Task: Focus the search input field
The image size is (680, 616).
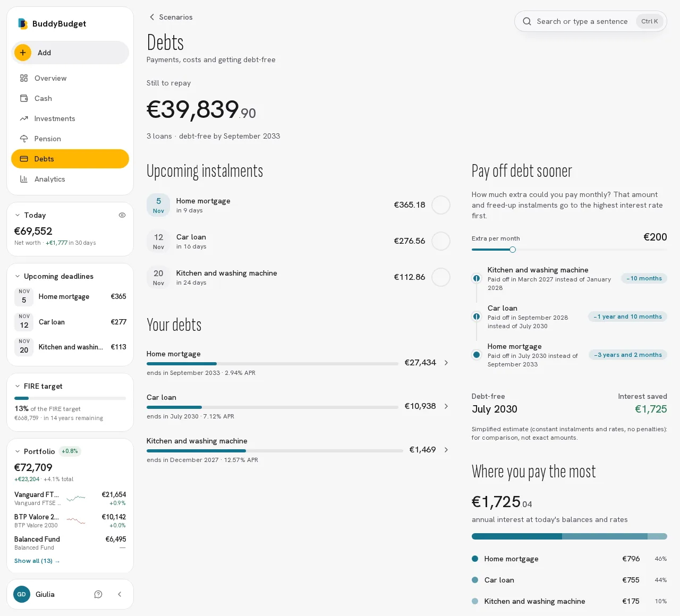Action: point(591,21)
